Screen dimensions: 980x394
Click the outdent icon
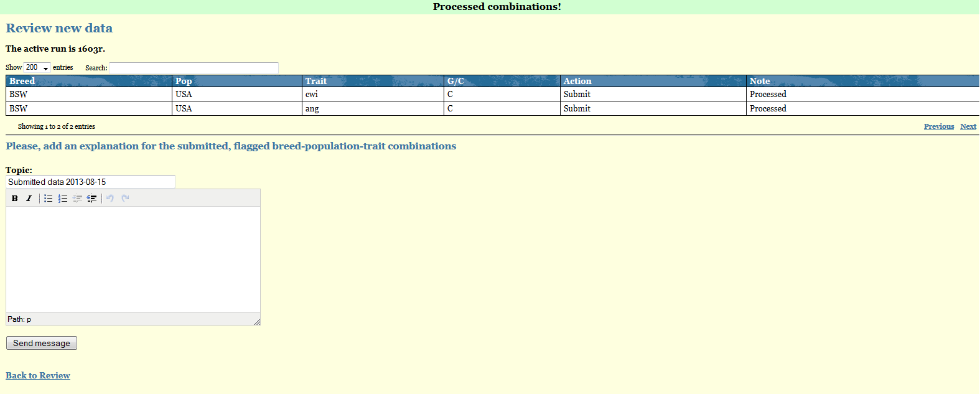tap(77, 199)
